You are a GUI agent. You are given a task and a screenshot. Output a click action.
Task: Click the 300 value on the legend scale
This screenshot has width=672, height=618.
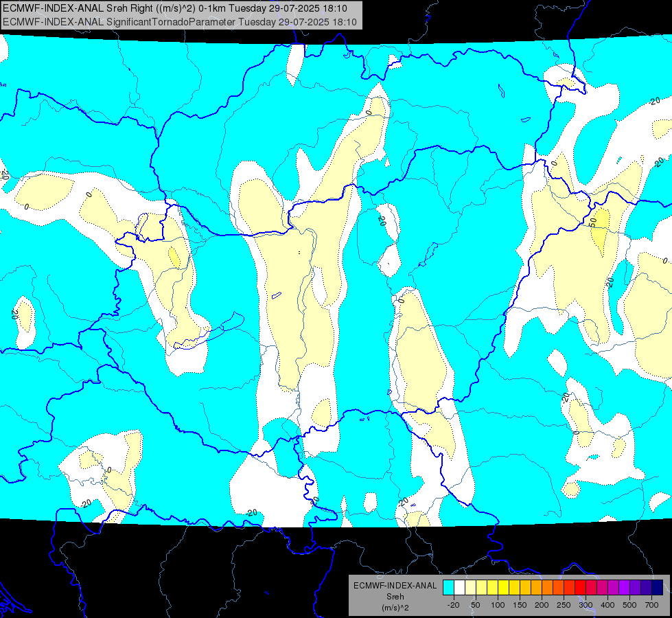coord(586,605)
